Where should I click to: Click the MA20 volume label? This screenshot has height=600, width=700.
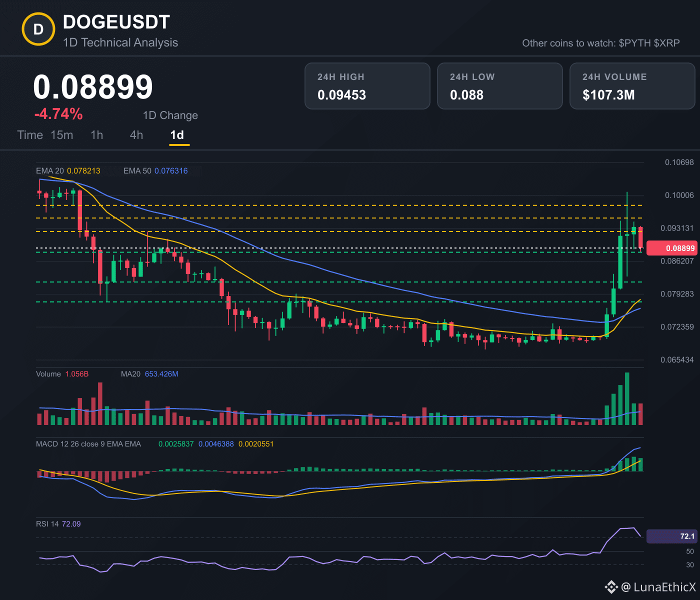coord(131,374)
